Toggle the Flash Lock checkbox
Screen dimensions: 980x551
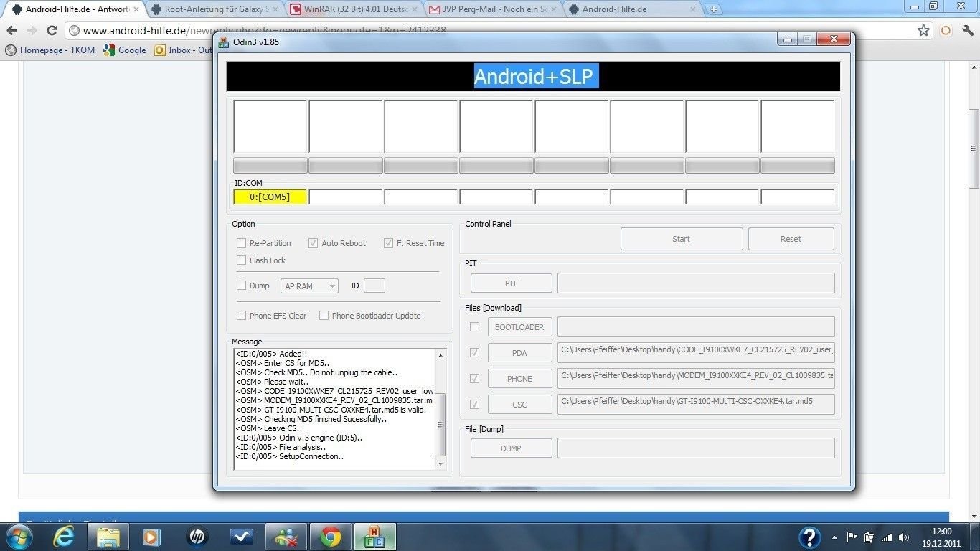click(x=242, y=260)
